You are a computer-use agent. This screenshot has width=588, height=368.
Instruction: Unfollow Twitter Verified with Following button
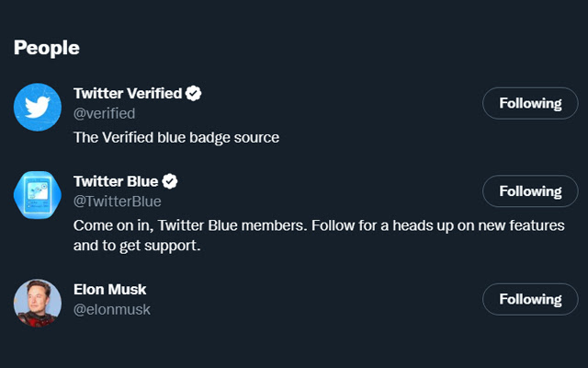pyautogui.click(x=530, y=103)
